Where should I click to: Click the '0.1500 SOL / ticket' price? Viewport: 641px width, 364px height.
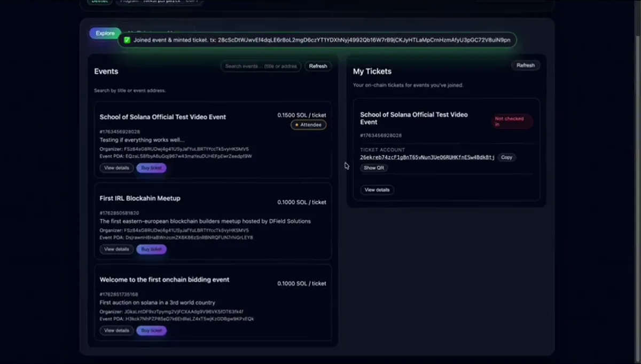tap(301, 115)
